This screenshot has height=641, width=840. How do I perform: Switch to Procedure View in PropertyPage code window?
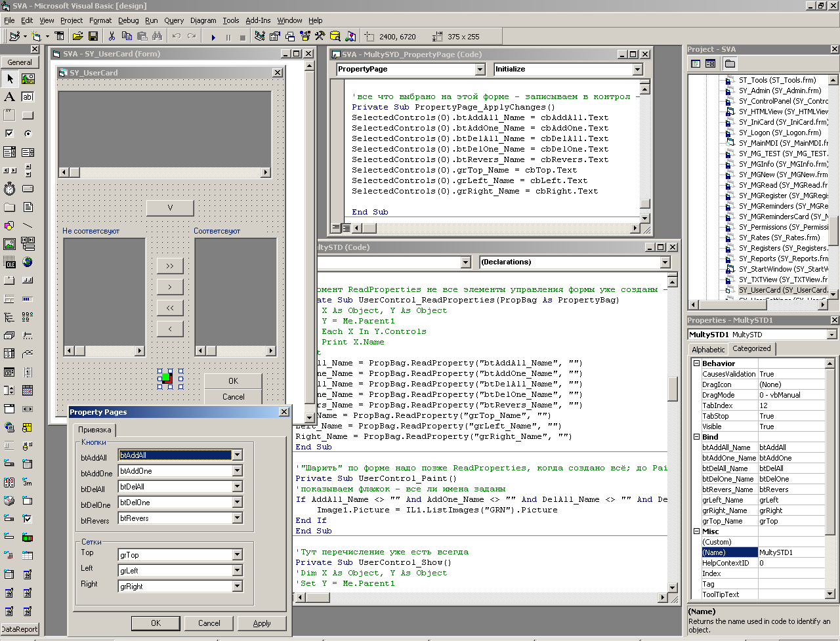(335, 228)
